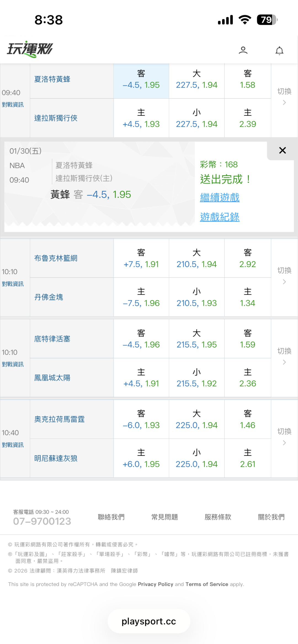Select Suns 主 2.36 moneyline option
298x644 pixels.
point(248,378)
